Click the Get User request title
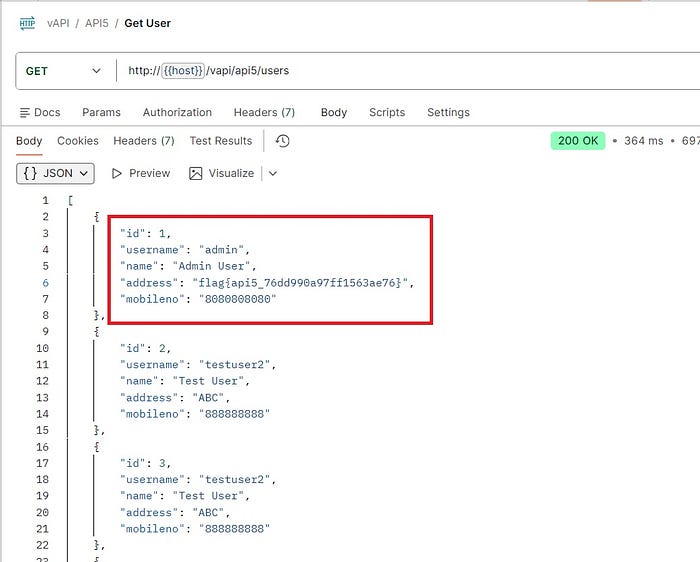The width and height of the screenshot is (700, 562). (x=147, y=23)
